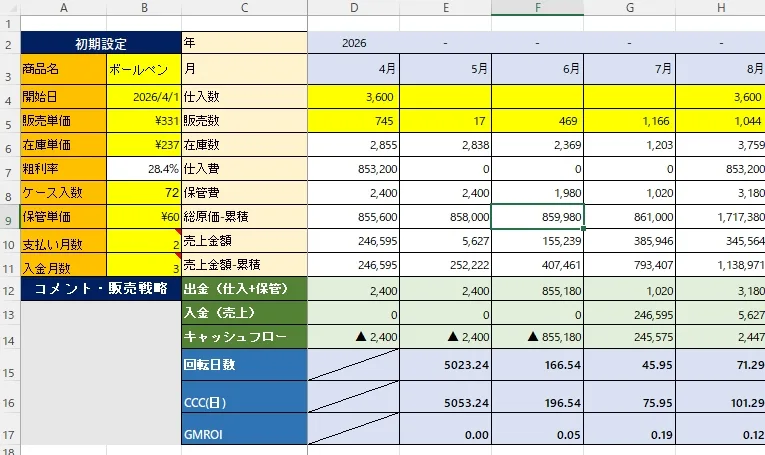Click the 入金（売上） row label

pos(244,313)
